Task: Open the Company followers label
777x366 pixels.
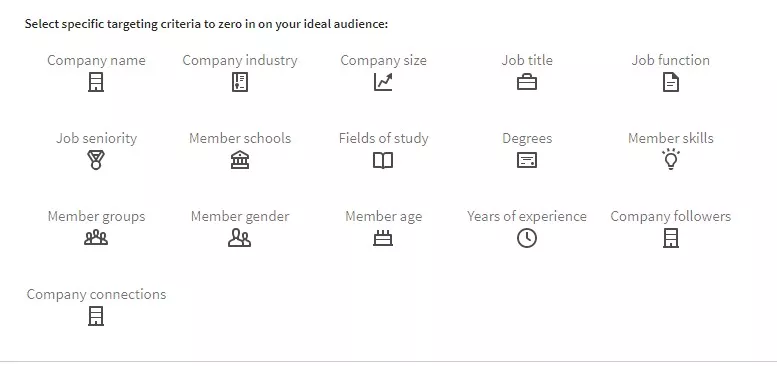Action: tap(670, 216)
